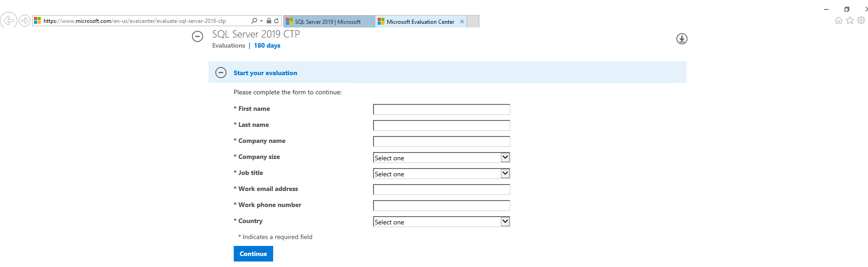This screenshot has width=868, height=267.
Task: Click 'Indicates a required field' note
Action: (x=275, y=237)
